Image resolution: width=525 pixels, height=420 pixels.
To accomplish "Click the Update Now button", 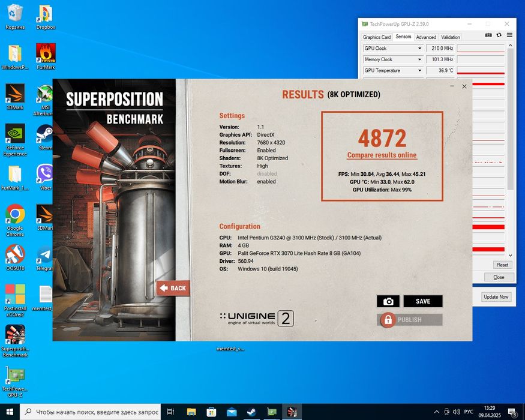I will pos(496,297).
